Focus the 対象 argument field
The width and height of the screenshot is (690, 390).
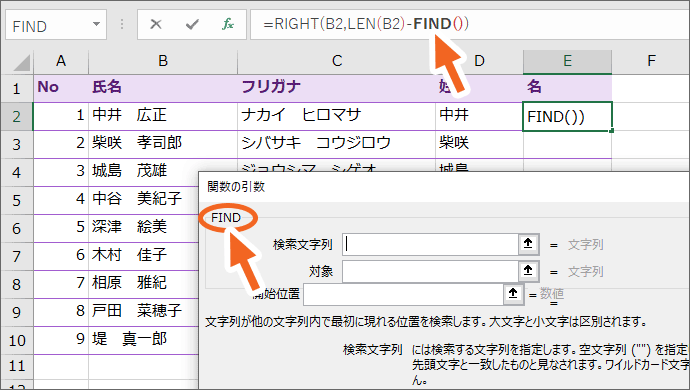tap(430, 271)
